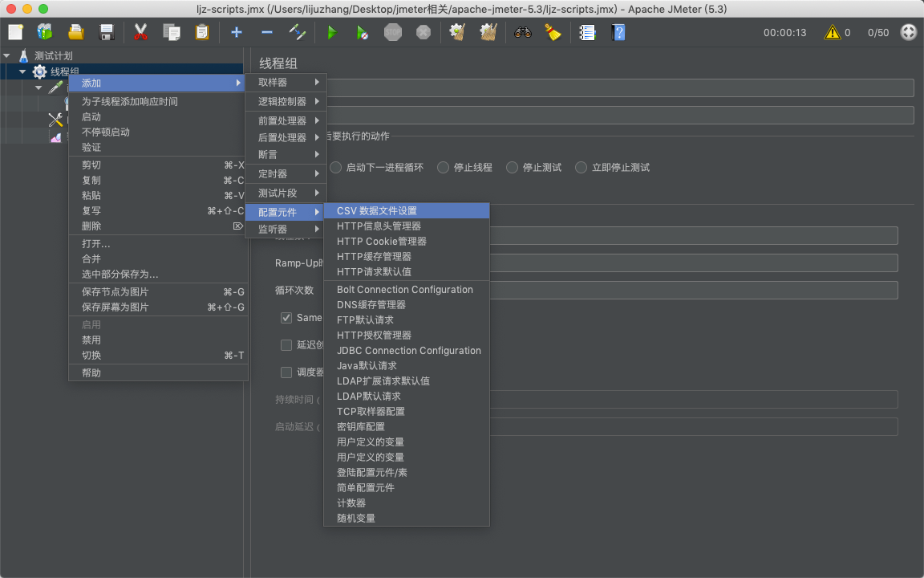This screenshot has height=578, width=924.
Task: Choose HTTP请求默认值 menu item
Action: click(x=407, y=272)
